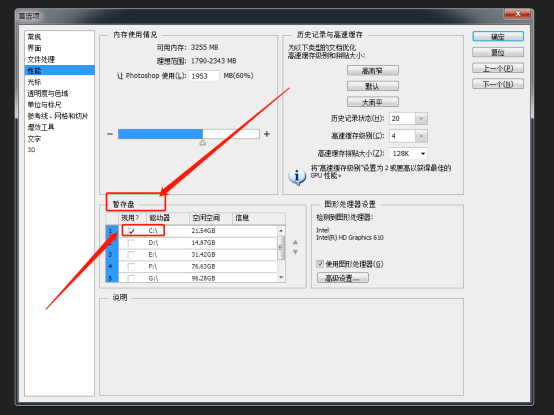554x415 pixels.
Task: Enable the D:\ scratch disk checkbox
Action: (131, 243)
